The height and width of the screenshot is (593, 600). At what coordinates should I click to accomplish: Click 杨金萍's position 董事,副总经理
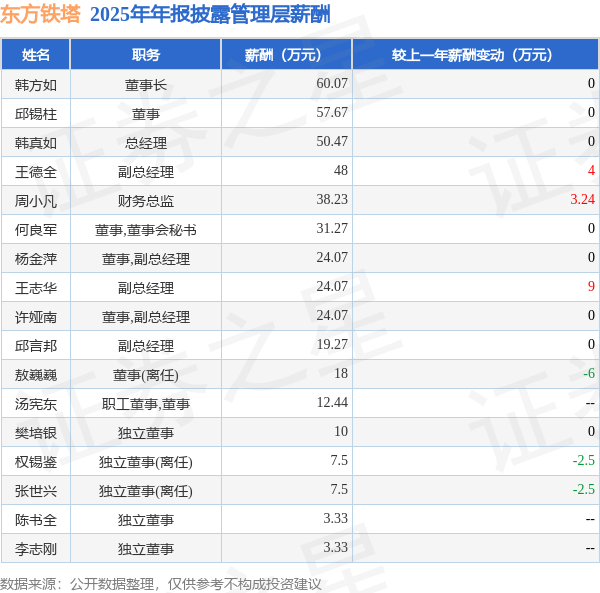point(146,259)
